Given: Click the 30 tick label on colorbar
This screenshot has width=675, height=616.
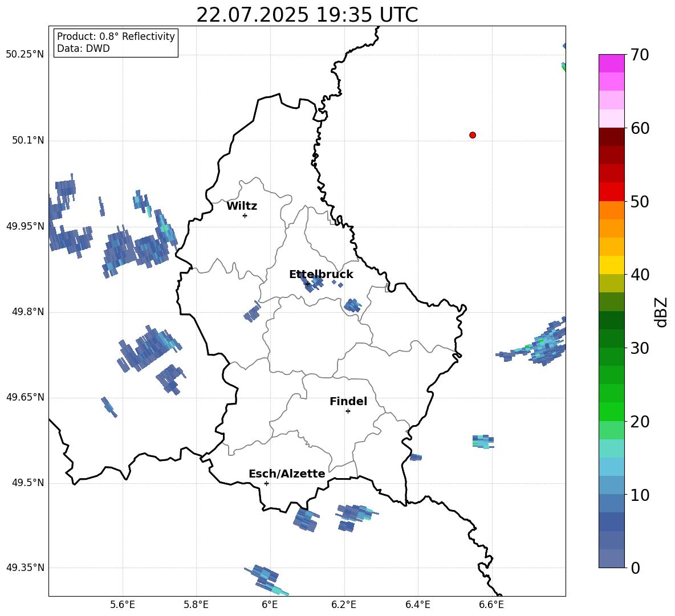Looking at the screenshot, I should tap(640, 348).
